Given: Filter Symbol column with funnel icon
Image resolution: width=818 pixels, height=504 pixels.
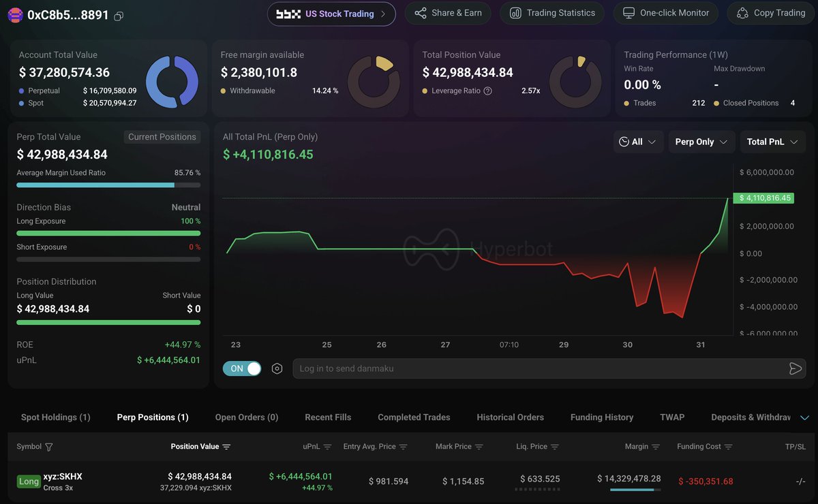Looking at the screenshot, I should pyautogui.click(x=48, y=447).
